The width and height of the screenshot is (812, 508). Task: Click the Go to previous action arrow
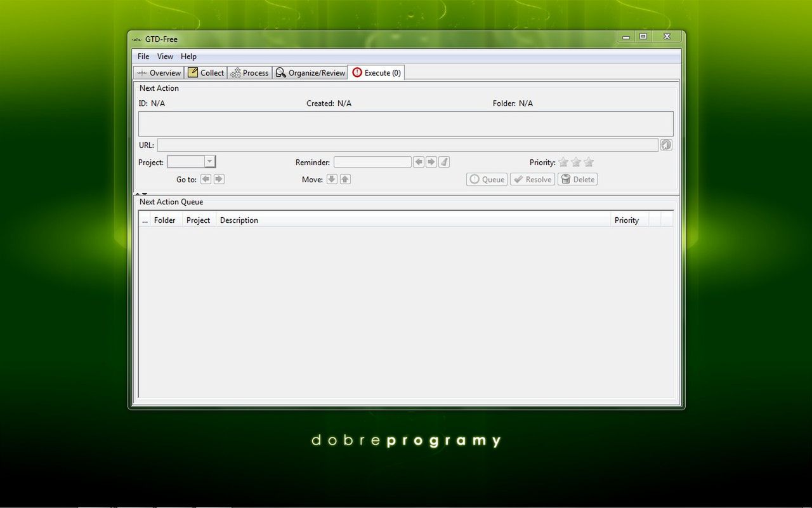coord(206,179)
